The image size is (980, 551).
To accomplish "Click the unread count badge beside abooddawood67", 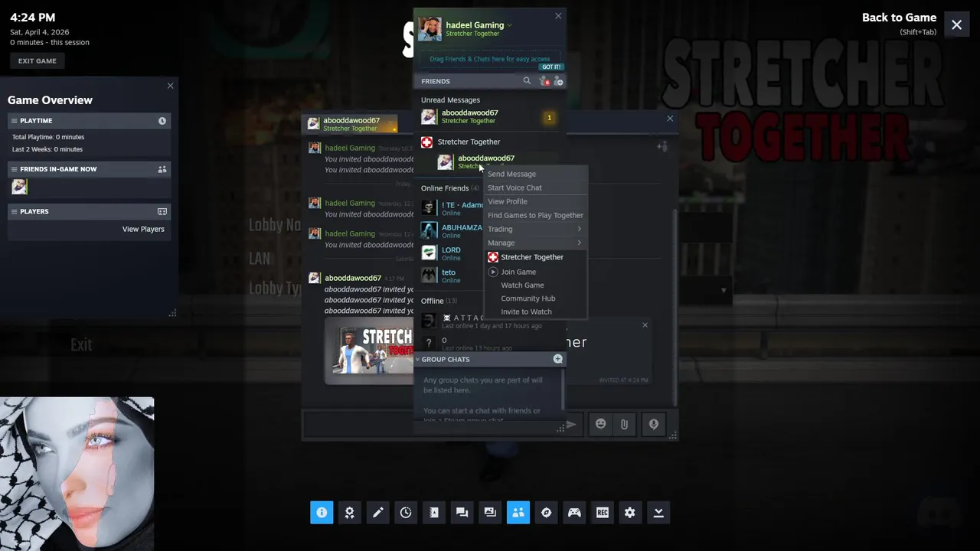I will click(548, 118).
